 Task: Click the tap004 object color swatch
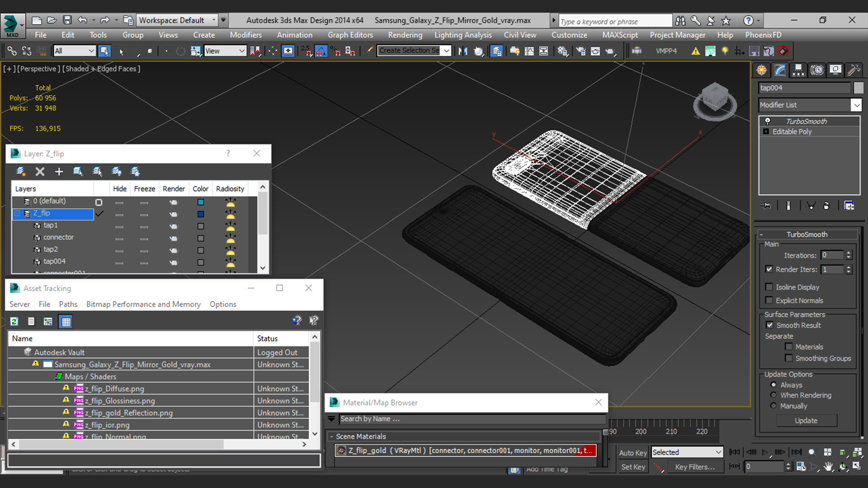tap(201, 263)
